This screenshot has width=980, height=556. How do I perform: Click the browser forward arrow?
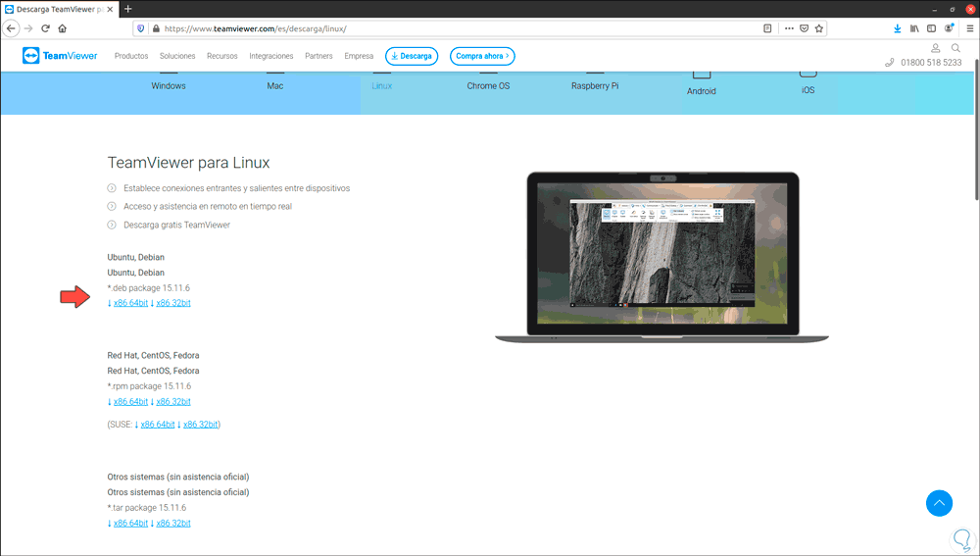(x=28, y=28)
